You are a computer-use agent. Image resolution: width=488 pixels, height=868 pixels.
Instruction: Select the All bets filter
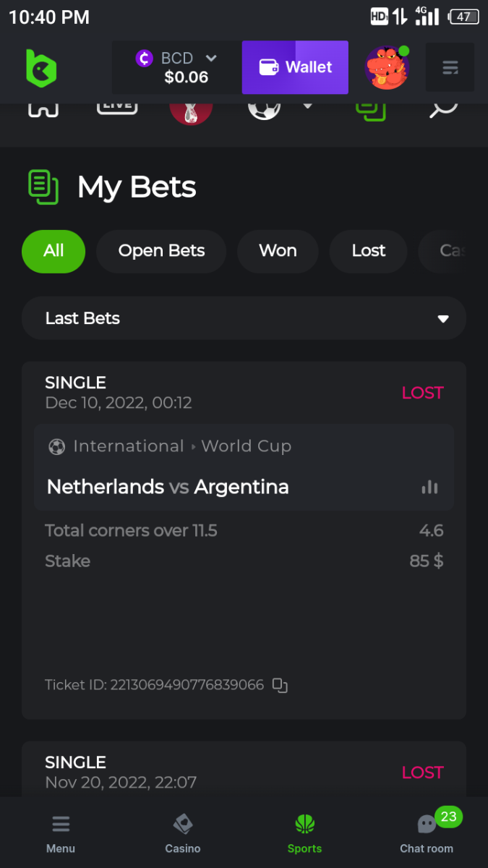(x=53, y=251)
